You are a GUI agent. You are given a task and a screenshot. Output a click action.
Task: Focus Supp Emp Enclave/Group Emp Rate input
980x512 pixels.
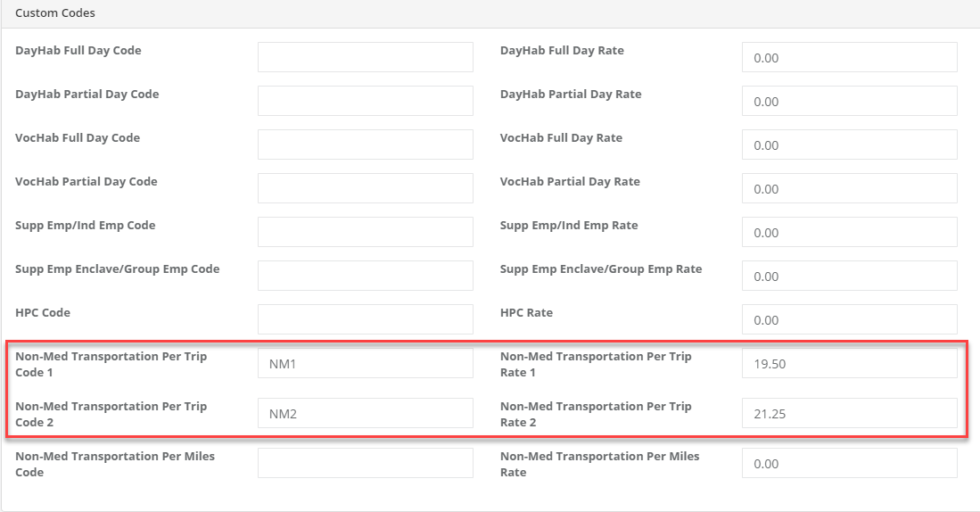(x=849, y=276)
